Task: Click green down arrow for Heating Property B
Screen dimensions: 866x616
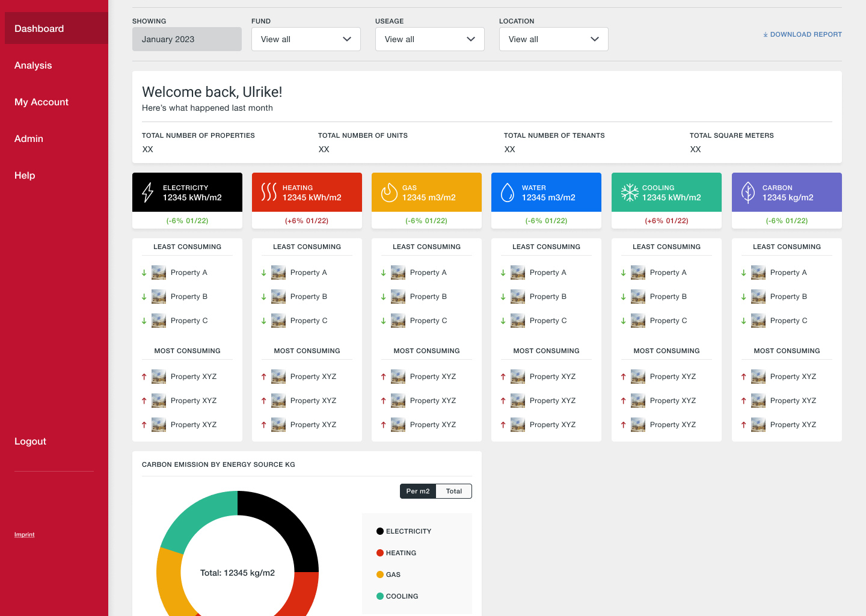Action: 263,297
